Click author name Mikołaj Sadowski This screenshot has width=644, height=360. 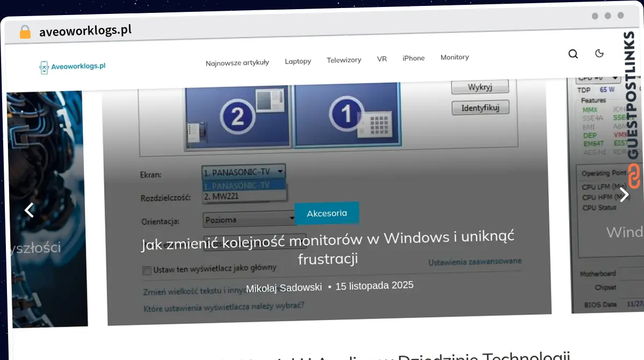point(284,288)
